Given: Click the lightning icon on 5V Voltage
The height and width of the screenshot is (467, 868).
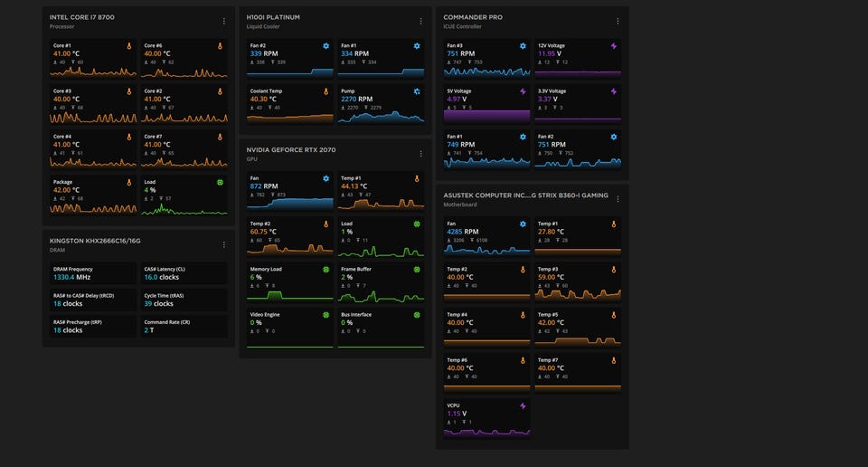Looking at the screenshot, I should click(x=523, y=91).
